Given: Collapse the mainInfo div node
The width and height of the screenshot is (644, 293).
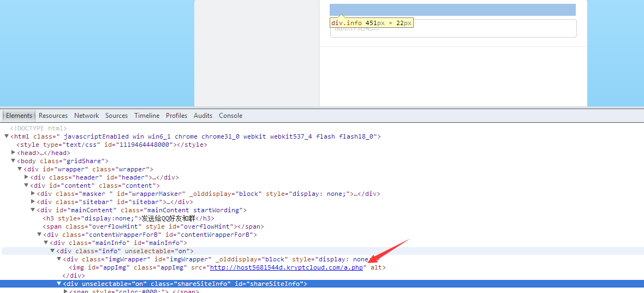Looking at the screenshot, I should (46, 243).
